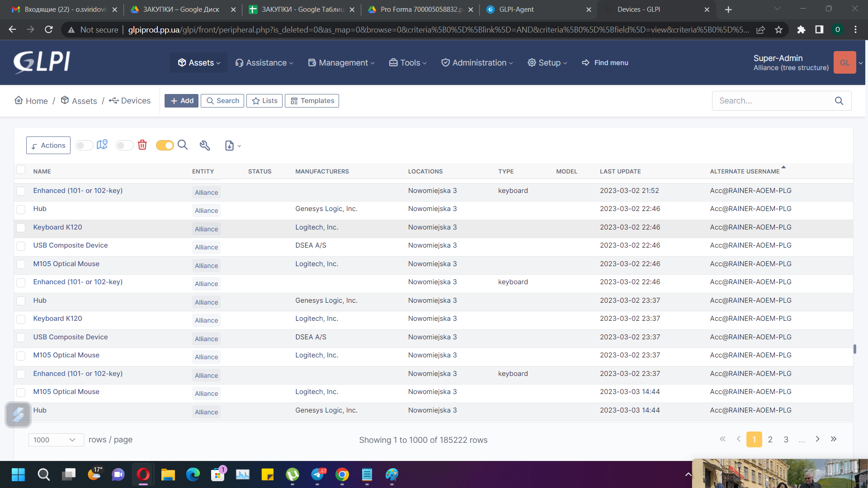Click Find menu
Screen dimensions: 868x488
pos(605,63)
